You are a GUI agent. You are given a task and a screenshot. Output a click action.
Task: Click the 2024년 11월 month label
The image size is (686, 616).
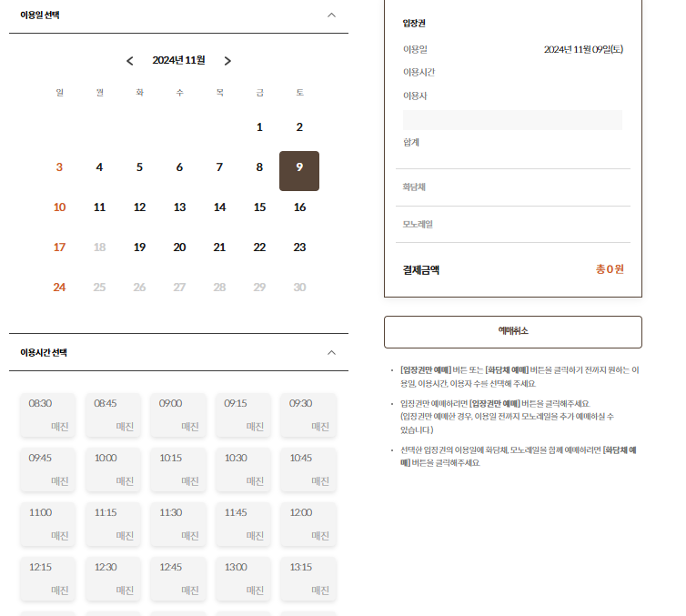pos(178,60)
